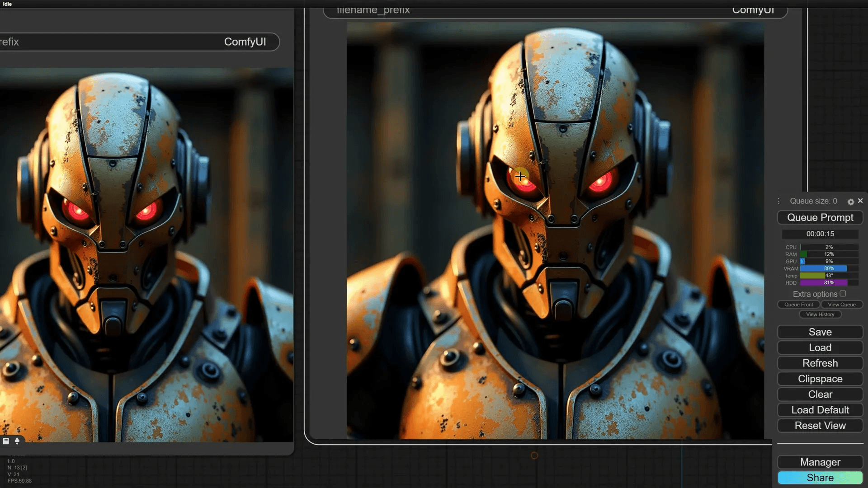Reset View of the canvas
The width and height of the screenshot is (868, 488).
(820, 426)
